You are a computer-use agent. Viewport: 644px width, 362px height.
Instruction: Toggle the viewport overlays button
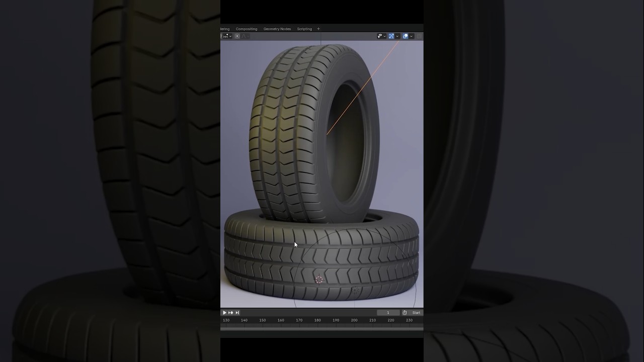[x=406, y=36]
